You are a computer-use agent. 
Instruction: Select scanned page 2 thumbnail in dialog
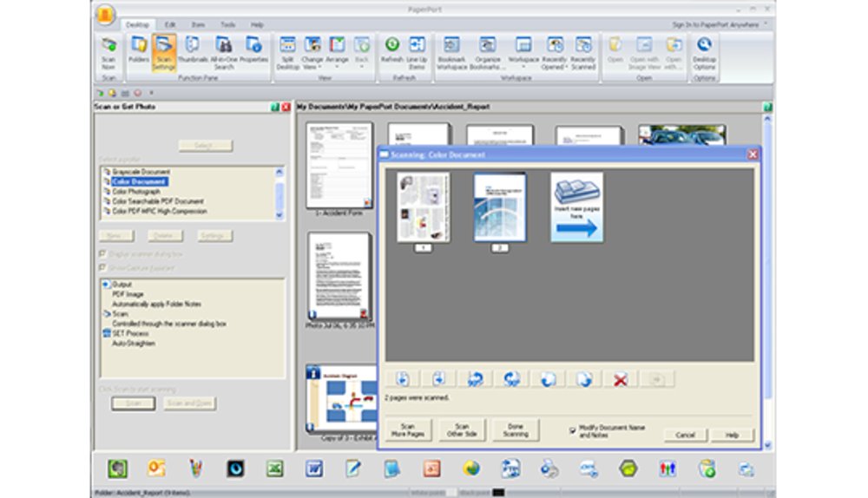click(x=500, y=207)
